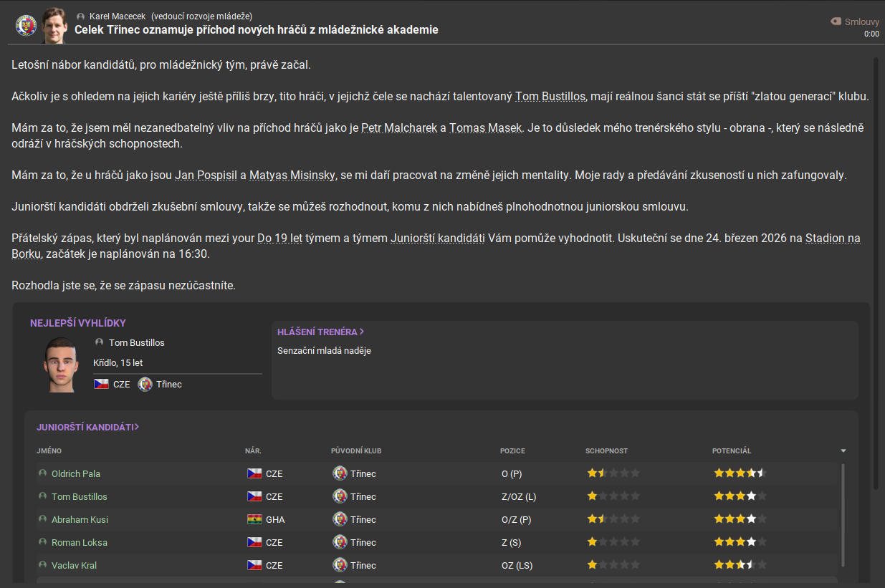Click person icon beside Abraham Kusi
This screenshot has height=588, width=885.
click(x=42, y=519)
